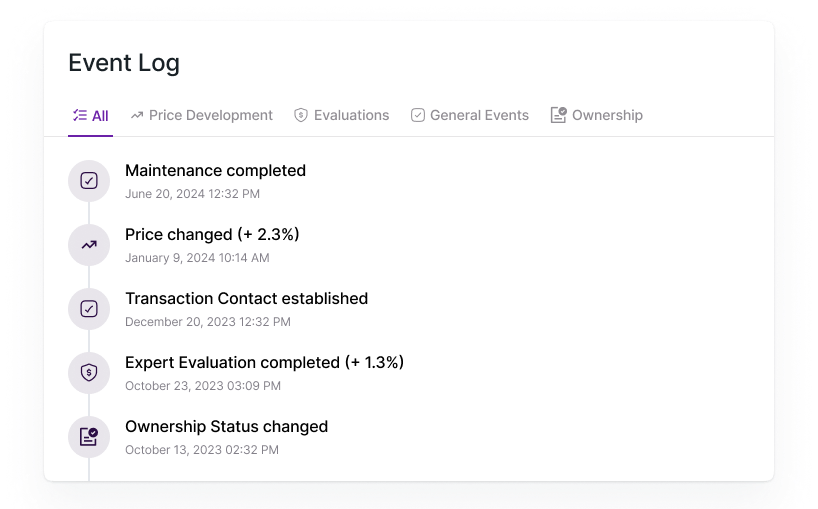Click the Expert Evaluation shield dollar icon
Viewport: 818px width, 509px height.
pos(89,373)
